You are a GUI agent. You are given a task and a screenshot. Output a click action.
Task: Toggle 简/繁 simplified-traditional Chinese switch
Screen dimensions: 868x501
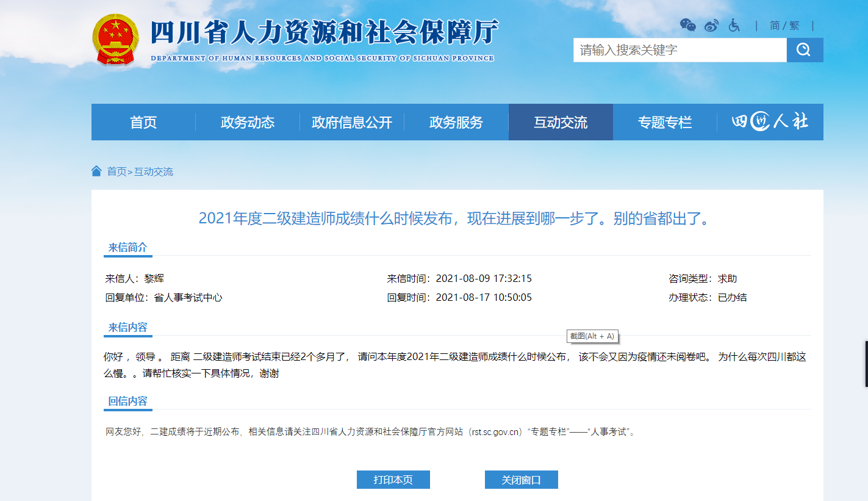(784, 26)
